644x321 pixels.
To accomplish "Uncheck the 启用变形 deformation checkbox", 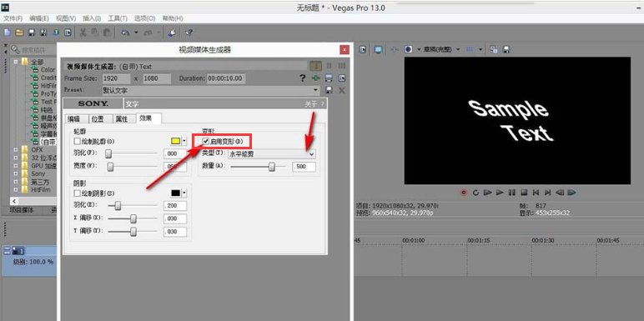I will [206, 141].
